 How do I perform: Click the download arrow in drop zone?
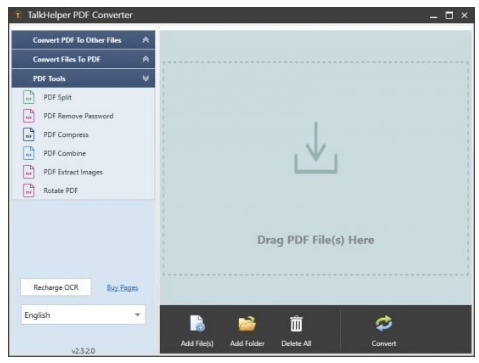pos(315,148)
